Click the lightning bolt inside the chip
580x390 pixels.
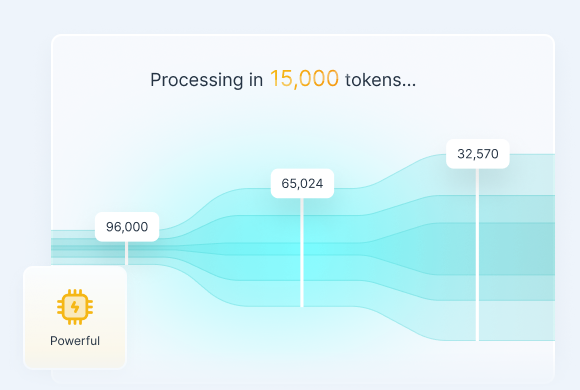tap(75, 307)
